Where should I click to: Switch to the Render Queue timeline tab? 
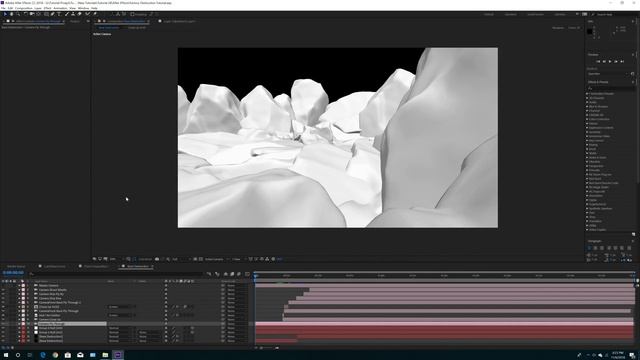(16, 267)
